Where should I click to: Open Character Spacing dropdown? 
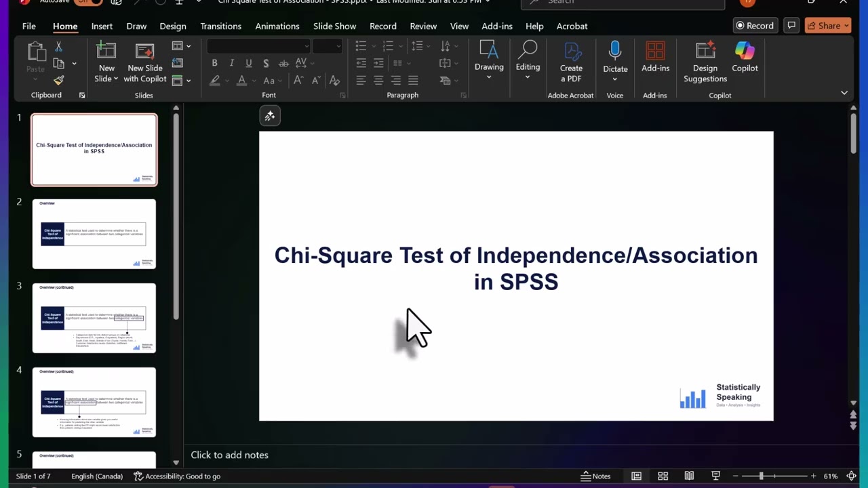[x=304, y=63]
